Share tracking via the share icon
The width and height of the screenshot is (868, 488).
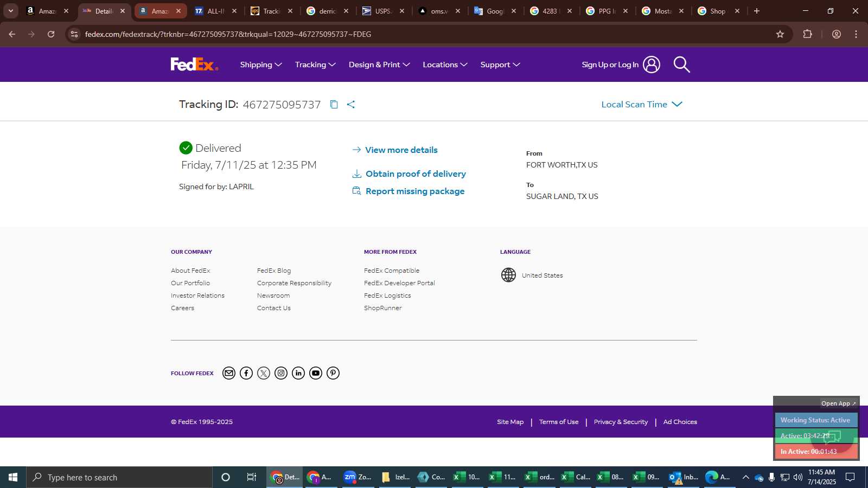tap(351, 105)
